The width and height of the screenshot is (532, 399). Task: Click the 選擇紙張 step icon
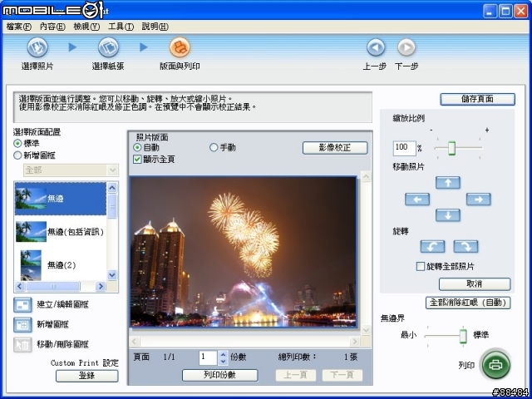(x=109, y=47)
